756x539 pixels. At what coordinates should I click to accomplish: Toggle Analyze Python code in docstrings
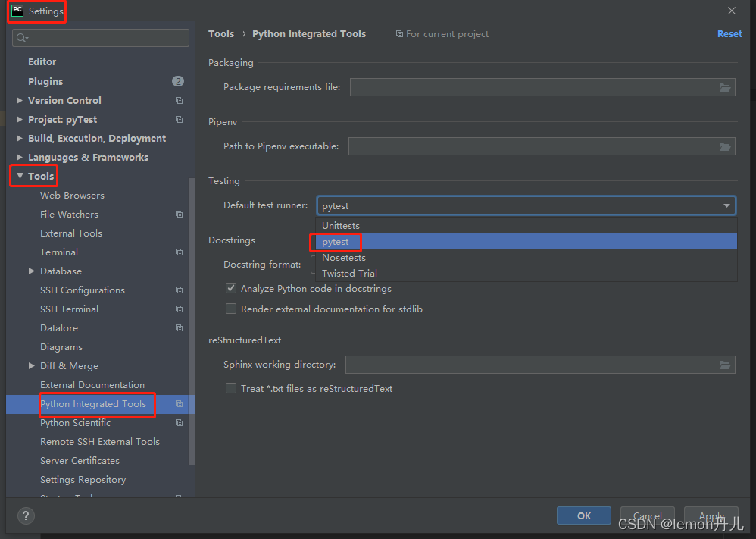(231, 289)
